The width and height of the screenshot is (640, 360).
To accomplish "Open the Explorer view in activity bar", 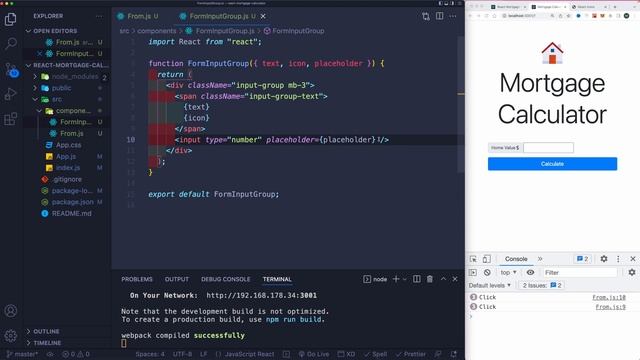I will coord(11,19).
